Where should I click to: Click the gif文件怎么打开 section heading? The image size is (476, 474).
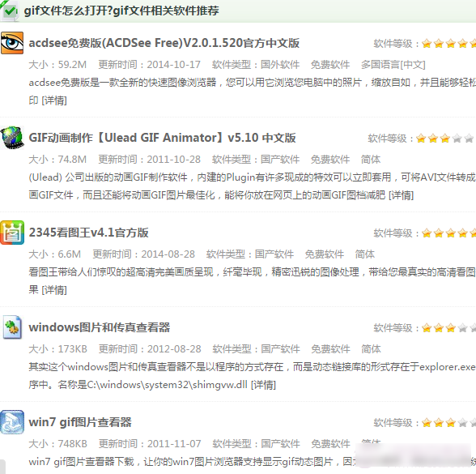(x=121, y=11)
